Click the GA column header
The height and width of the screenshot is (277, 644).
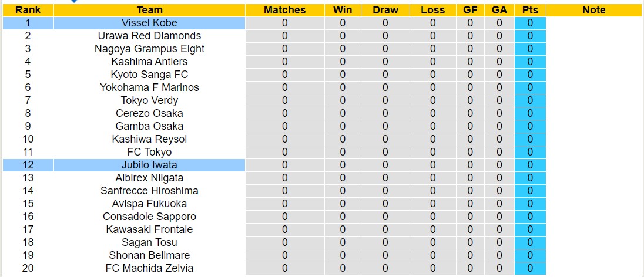499,10
